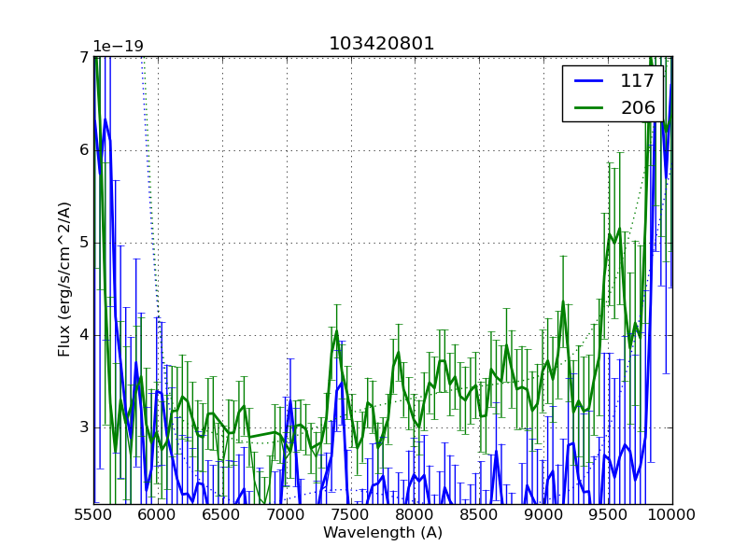Click x-axis tick label 5500
This screenshot has height=560, width=747.
click(93, 514)
